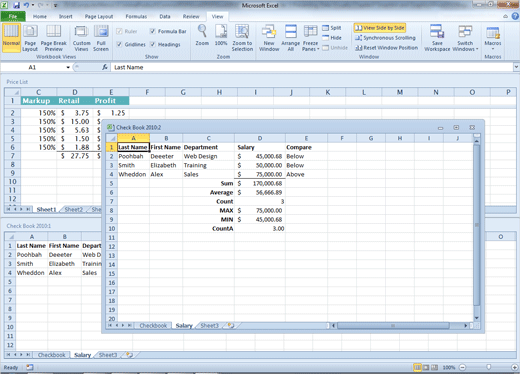Screen dimensions: 520x374
Task: Select the Checkbook sheet tab in floating window
Action: pos(153,326)
